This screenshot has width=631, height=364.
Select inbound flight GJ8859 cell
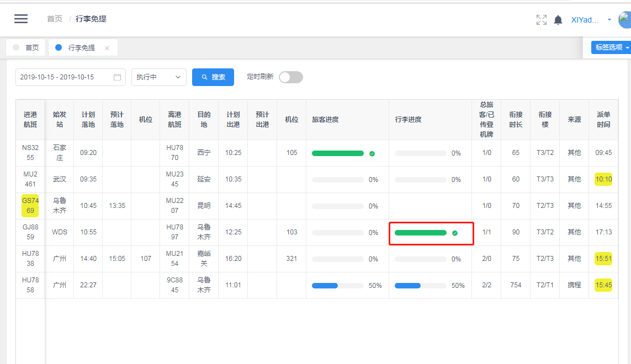click(30, 232)
